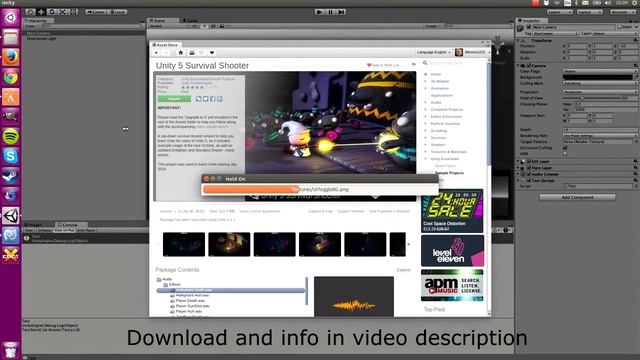Click the Hold On progress bar
The width and height of the screenshot is (640, 360).
pyautogui.click(x=320, y=189)
